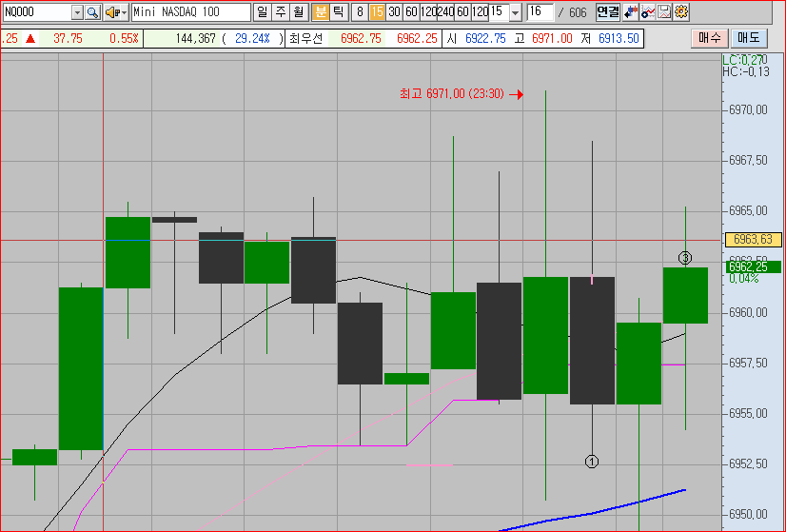Click the change percentage 0.55%
This screenshot has width=786, height=532.
(x=124, y=39)
